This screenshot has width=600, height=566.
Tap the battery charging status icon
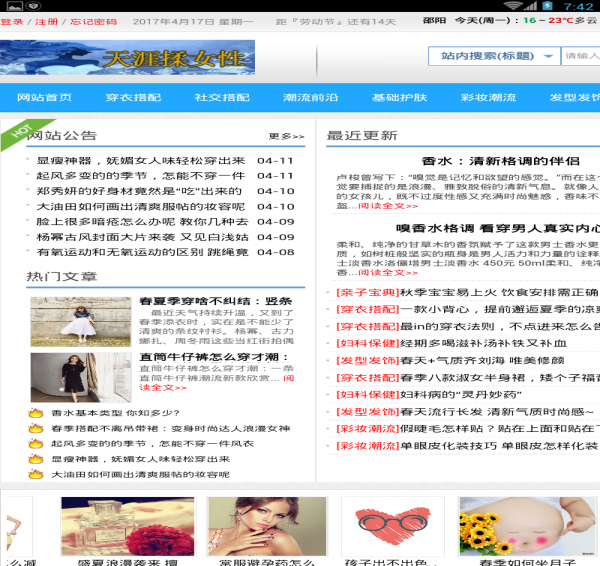(x=548, y=6)
